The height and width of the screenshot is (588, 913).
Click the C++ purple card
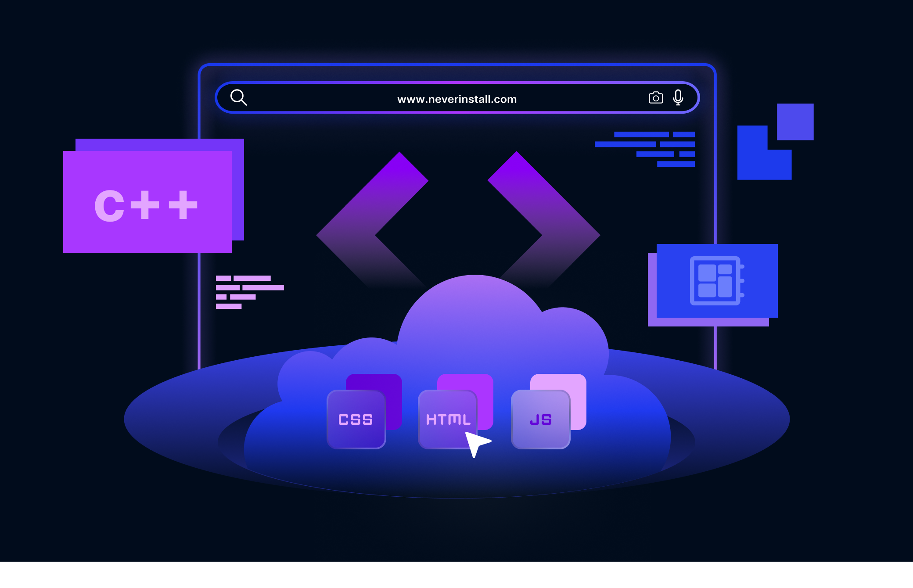pyautogui.click(x=147, y=202)
